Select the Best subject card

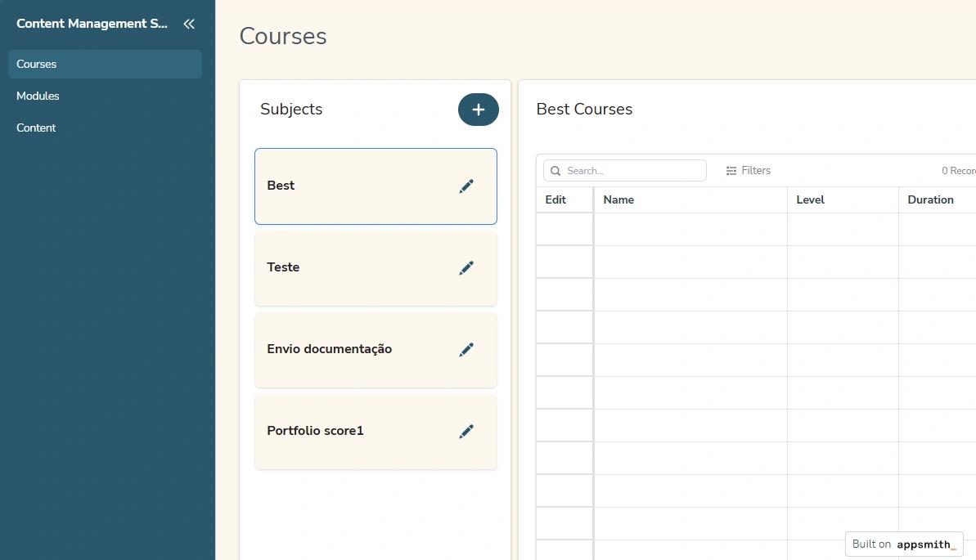(376, 186)
